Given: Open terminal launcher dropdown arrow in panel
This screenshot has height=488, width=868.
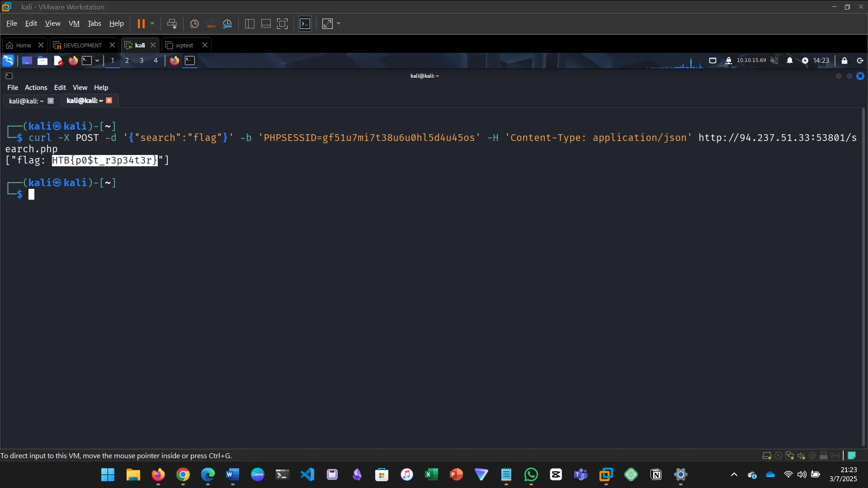Looking at the screenshot, I should [97, 61].
